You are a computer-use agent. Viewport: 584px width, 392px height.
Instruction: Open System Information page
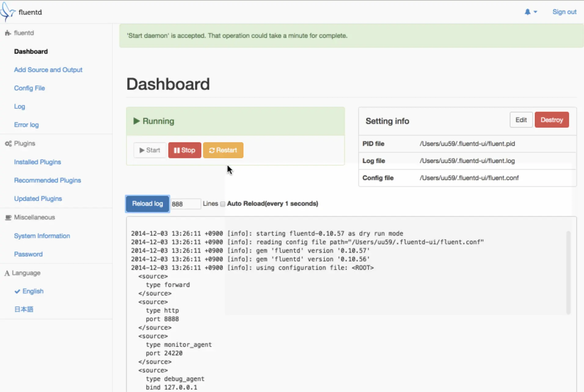tap(42, 236)
